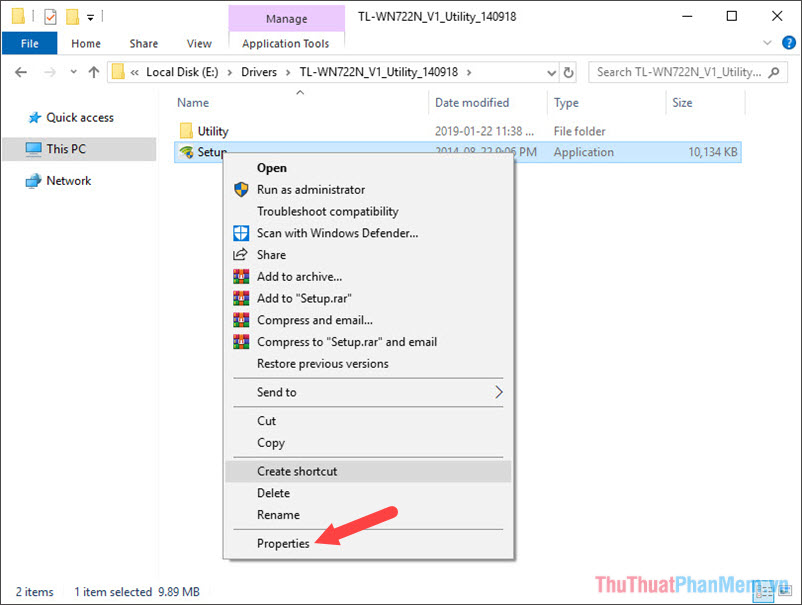Viewport: 802px width, 605px height.
Task: Open the Quick Access toolbar customize menu
Action: pos(90,15)
